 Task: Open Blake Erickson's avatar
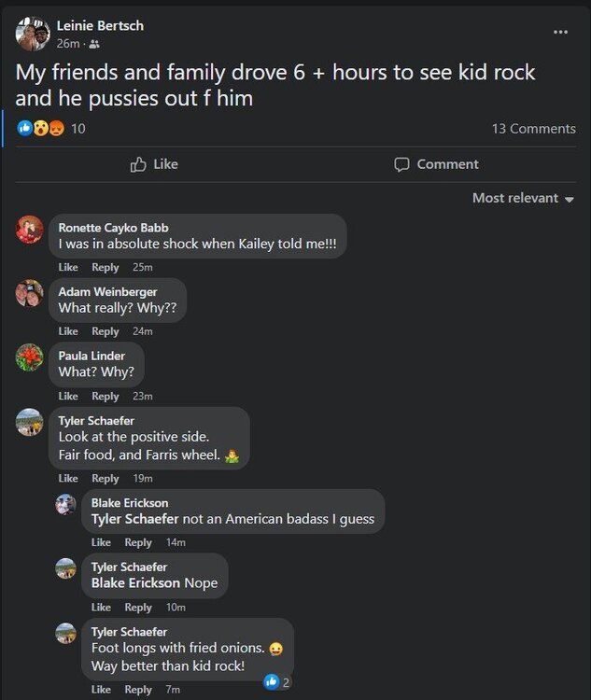[65, 504]
